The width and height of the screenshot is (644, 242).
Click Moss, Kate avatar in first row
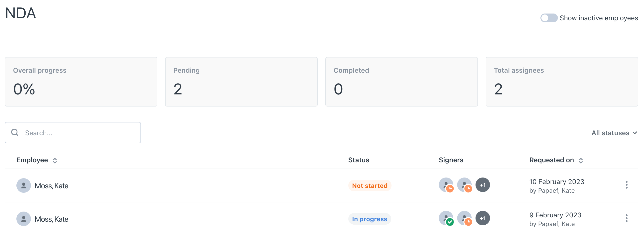pos(23,185)
